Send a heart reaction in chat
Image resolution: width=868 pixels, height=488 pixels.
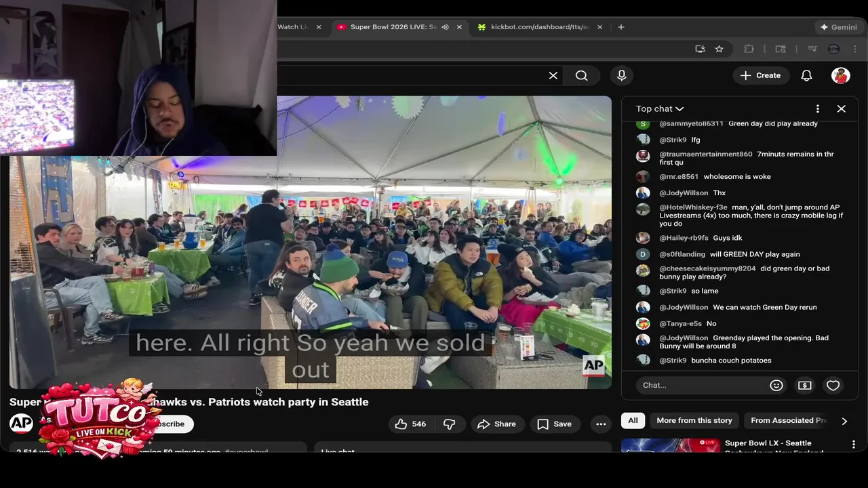click(833, 385)
